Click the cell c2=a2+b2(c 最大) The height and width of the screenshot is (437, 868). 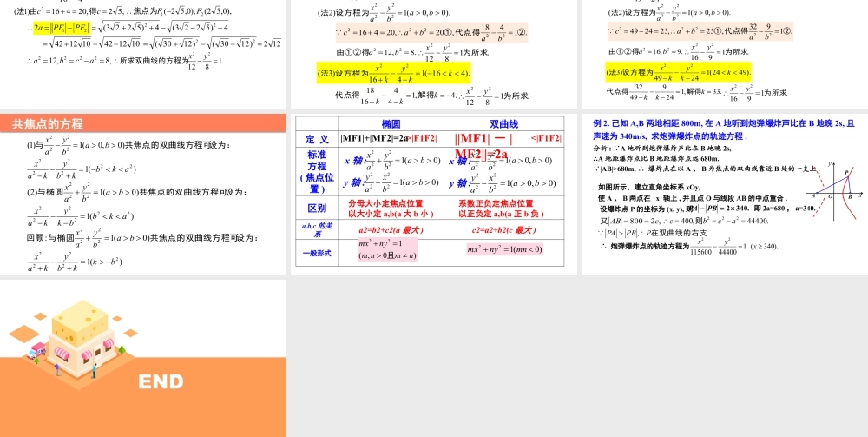pyautogui.click(x=503, y=230)
